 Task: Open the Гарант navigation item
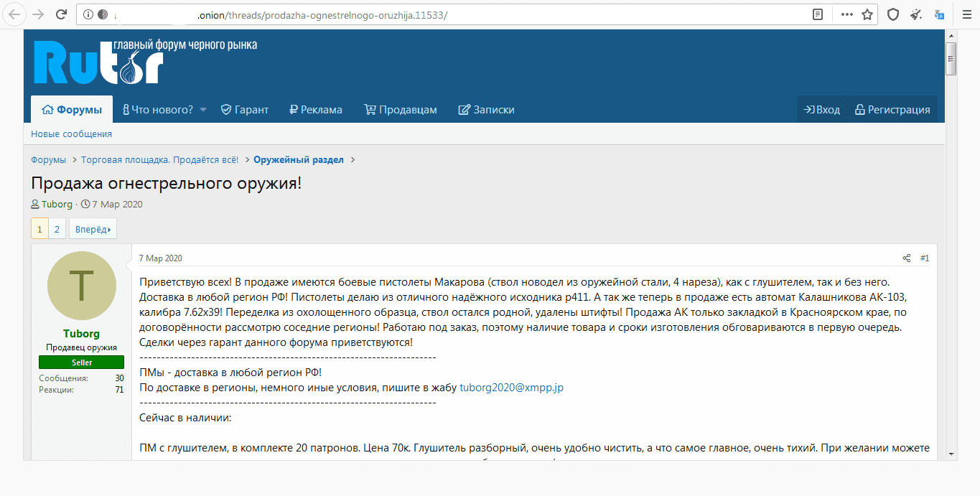coord(244,110)
